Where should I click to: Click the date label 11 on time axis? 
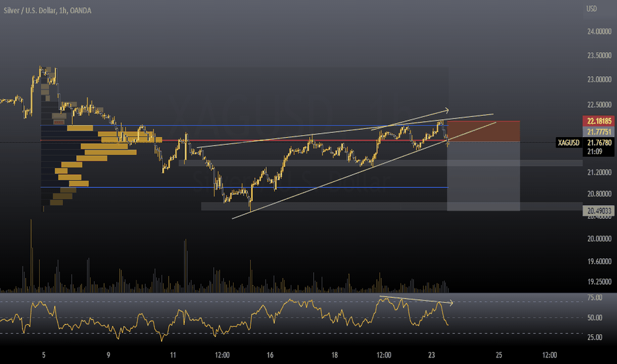pyautogui.click(x=173, y=355)
